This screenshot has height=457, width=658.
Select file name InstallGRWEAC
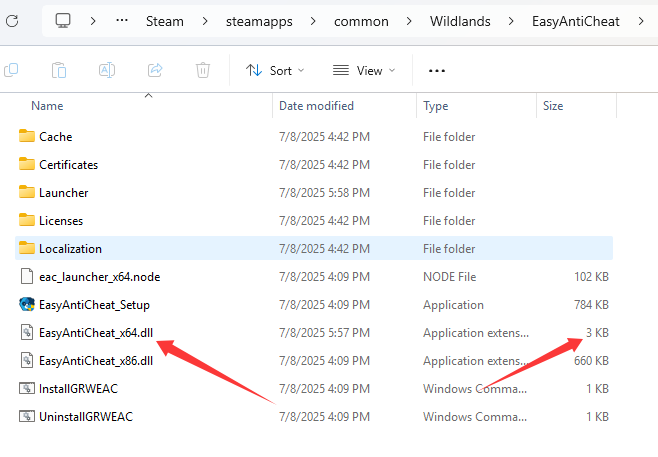(78, 389)
